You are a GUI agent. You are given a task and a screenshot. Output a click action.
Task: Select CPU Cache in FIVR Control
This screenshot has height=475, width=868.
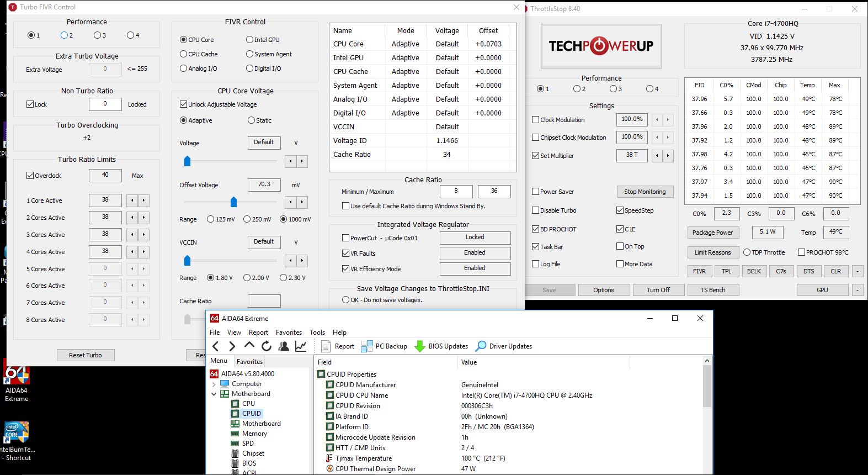coord(184,54)
